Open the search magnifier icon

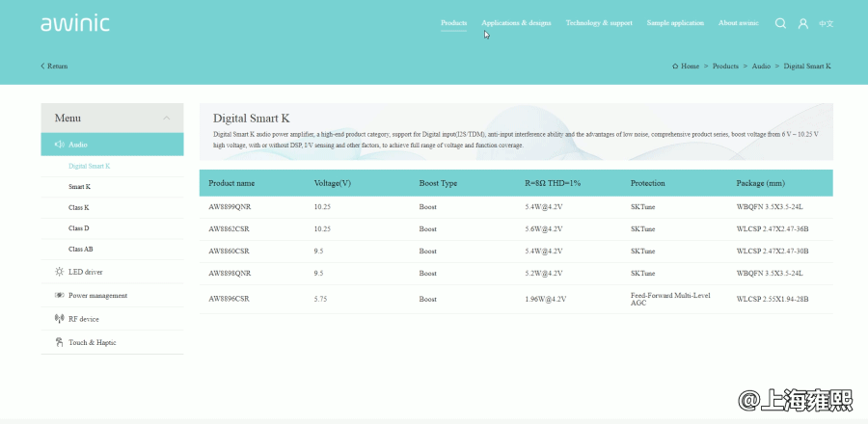pos(780,23)
